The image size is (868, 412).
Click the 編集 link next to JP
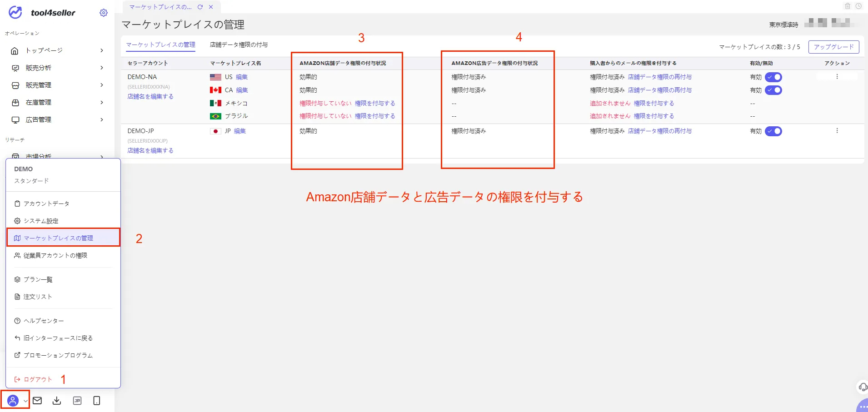(240, 131)
